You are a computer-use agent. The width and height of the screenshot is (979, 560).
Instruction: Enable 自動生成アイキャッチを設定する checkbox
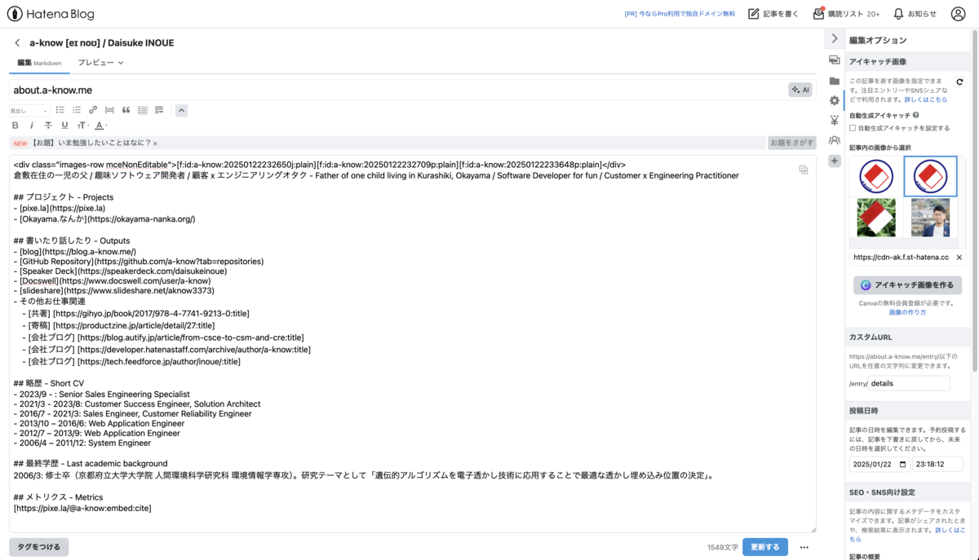pyautogui.click(x=853, y=128)
